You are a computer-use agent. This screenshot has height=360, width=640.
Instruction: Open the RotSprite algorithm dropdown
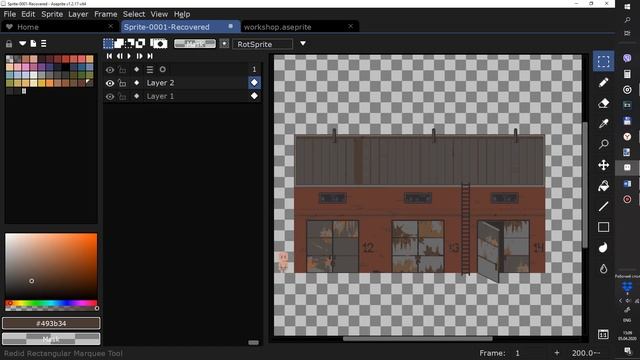262,44
